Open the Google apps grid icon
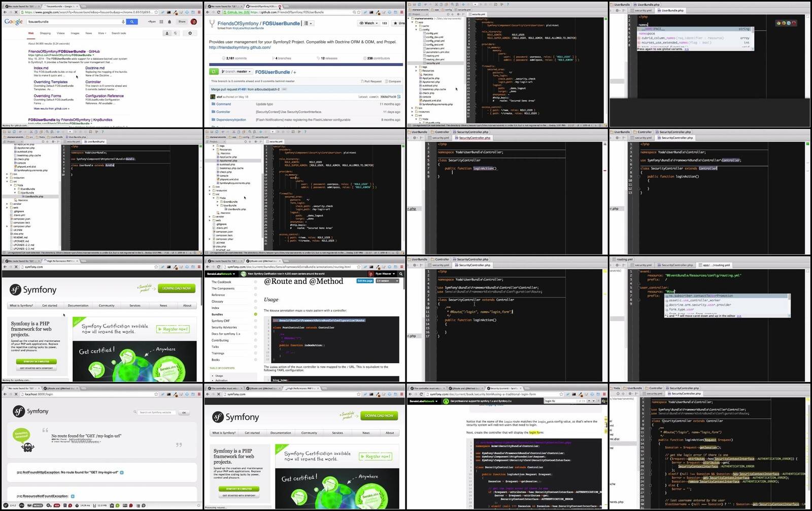The height and width of the screenshot is (511, 812). [161, 22]
